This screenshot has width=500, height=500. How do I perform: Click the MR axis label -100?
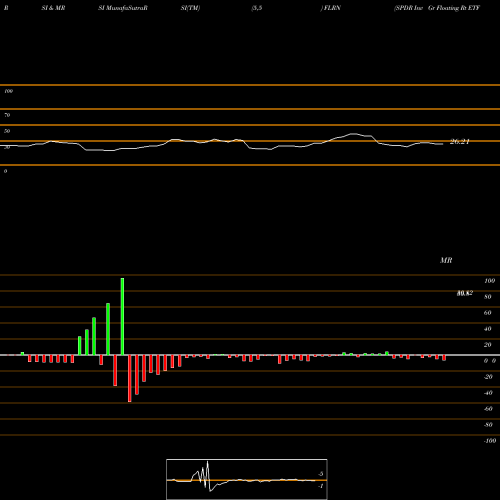click(x=490, y=441)
